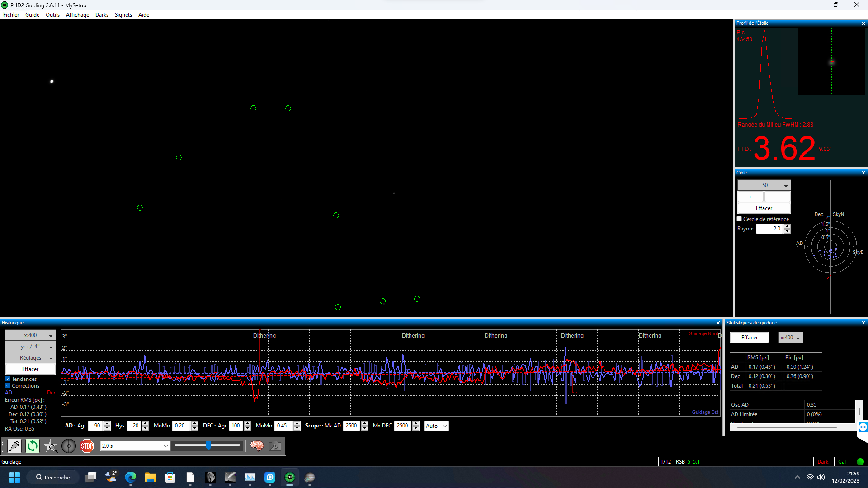
Task: Click Effacer in the Historique panel
Action: [x=30, y=369]
